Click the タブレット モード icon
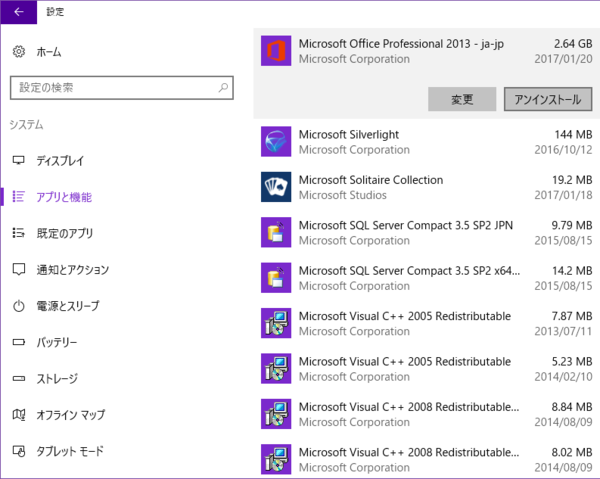Screen dimensions: 600x479 click(19, 451)
